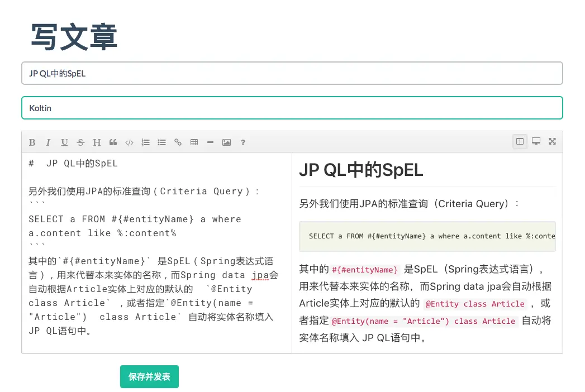Click the page title '写文章'
This screenshot has height=392, width=585.
74,36
